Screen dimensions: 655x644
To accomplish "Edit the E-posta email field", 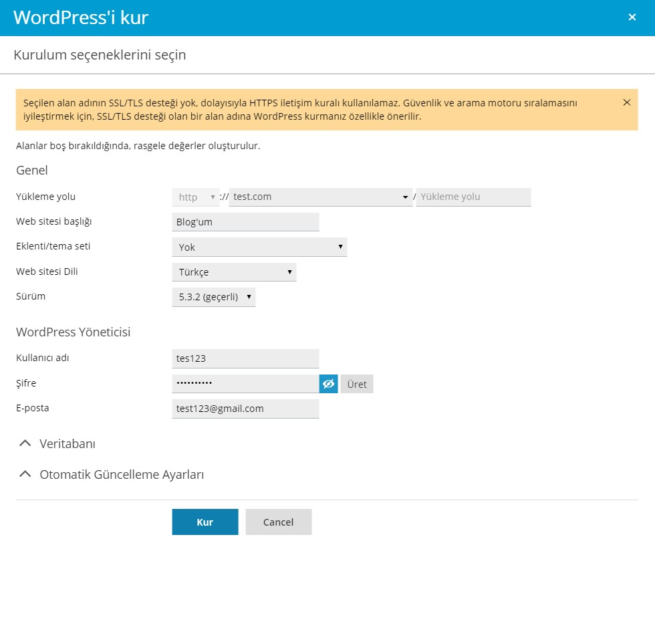I will pos(246,409).
